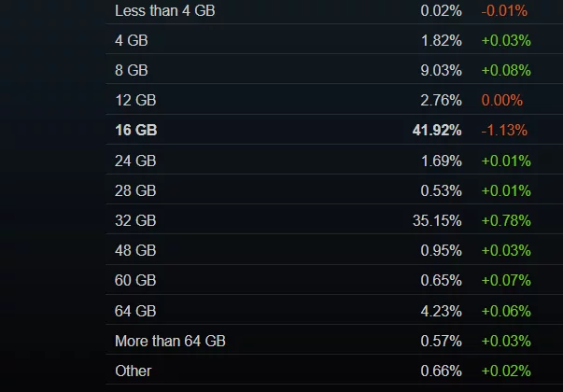Viewport: 563px width, 392px height.
Task: Select the "60 GB" row label
Action: coord(135,281)
